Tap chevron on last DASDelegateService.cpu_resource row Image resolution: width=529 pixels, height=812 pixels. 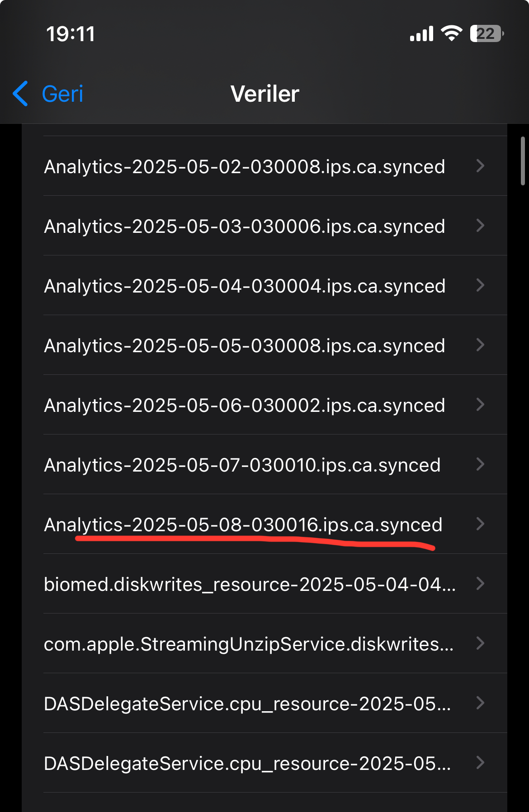pos(480,763)
